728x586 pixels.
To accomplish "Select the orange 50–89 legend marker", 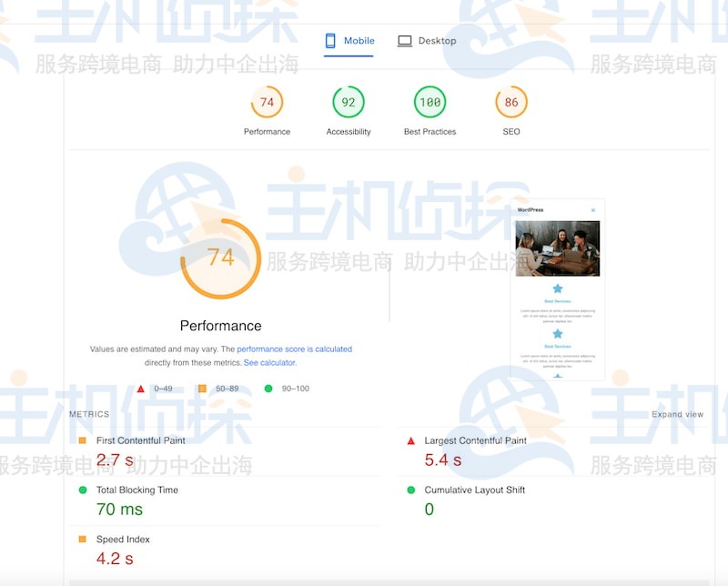I will click(x=202, y=388).
